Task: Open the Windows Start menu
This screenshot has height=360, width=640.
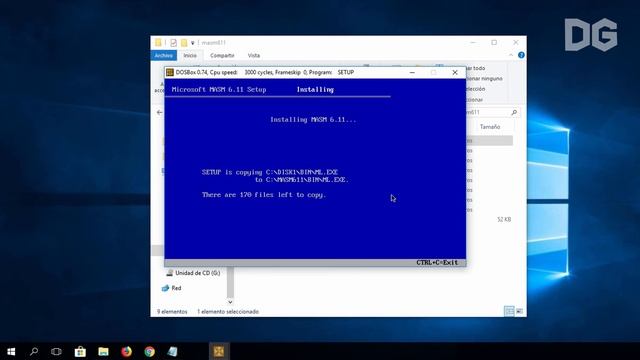Action: [11, 351]
